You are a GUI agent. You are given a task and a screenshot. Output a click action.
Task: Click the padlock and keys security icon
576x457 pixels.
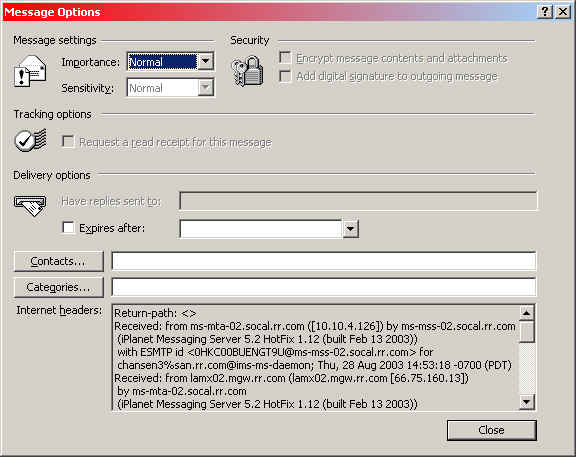248,71
